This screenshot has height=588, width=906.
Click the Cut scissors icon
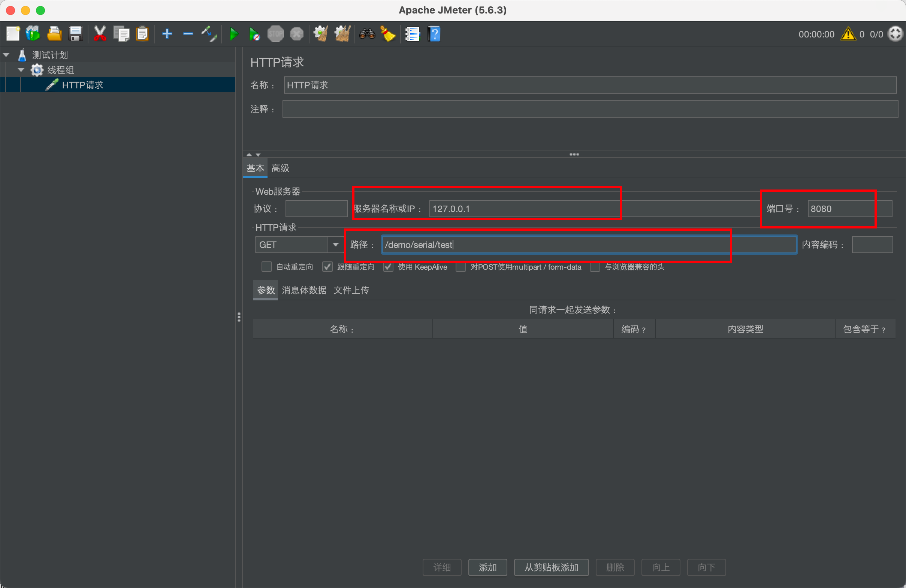click(x=100, y=34)
